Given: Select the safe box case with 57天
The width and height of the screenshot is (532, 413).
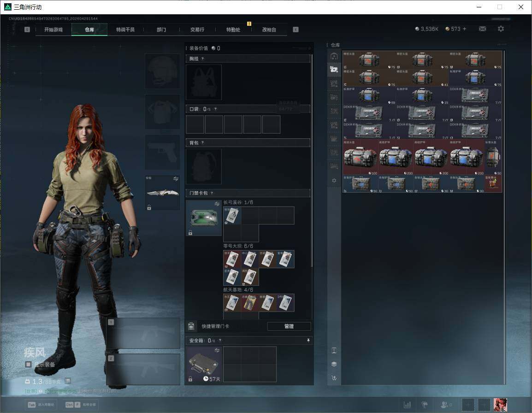Looking at the screenshot, I should (204, 364).
